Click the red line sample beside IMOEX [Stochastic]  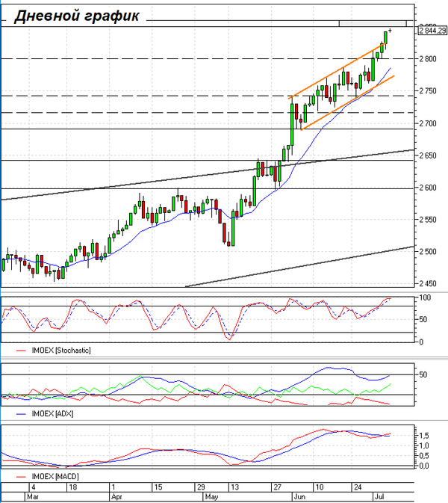(x=21, y=351)
